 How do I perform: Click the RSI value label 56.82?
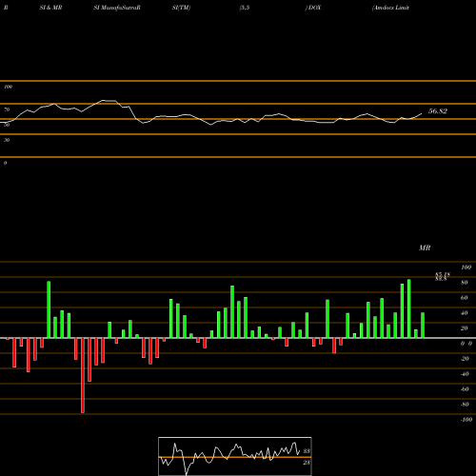coord(438,111)
